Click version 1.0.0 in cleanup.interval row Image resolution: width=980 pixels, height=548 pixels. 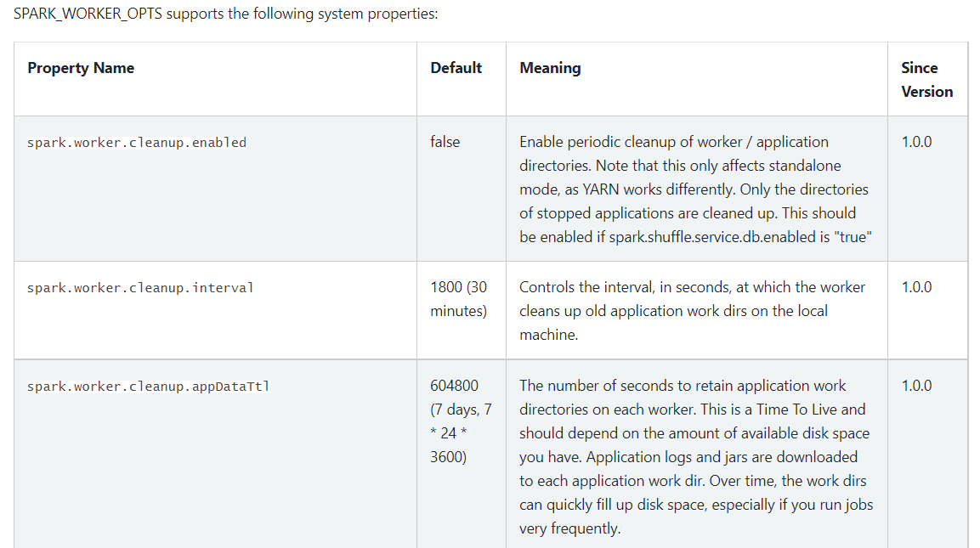[x=916, y=287]
